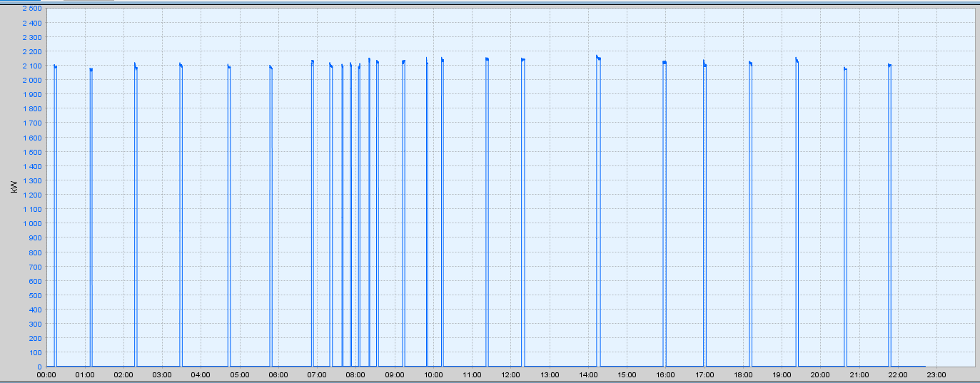Click the 17:00 time axis label
Image resolution: width=980 pixels, height=383 pixels.
[704, 374]
